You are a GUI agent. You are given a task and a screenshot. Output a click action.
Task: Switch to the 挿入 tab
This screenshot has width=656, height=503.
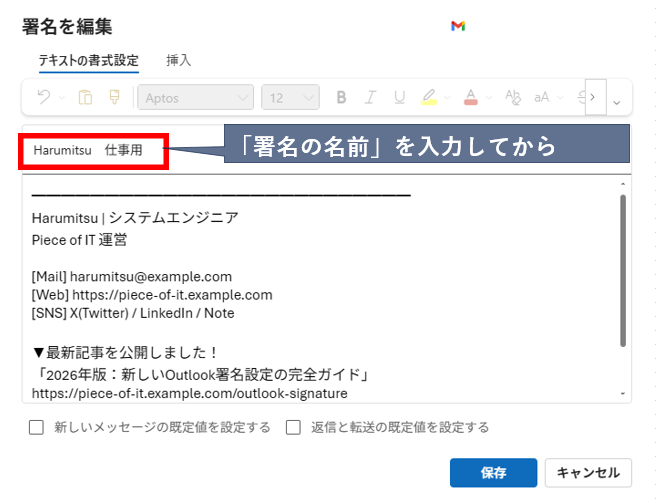pyautogui.click(x=178, y=61)
